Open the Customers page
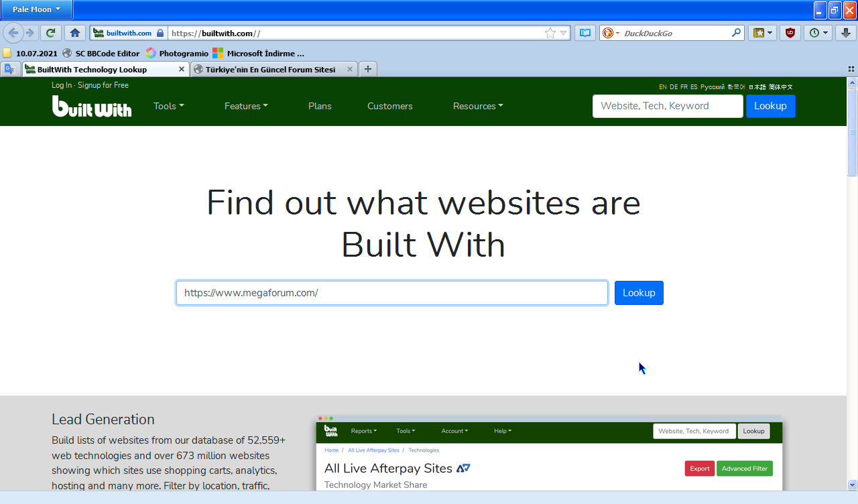This screenshot has height=504, width=858. [390, 106]
